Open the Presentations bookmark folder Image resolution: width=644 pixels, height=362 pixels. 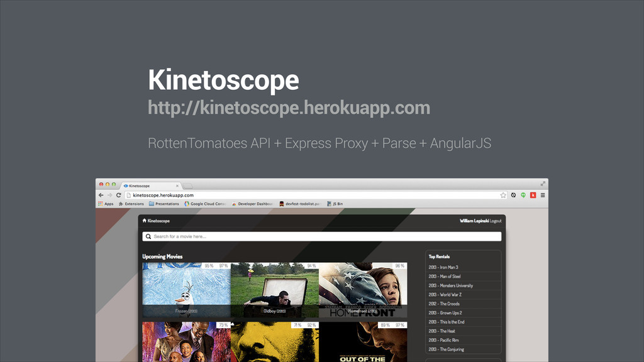coord(164,204)
